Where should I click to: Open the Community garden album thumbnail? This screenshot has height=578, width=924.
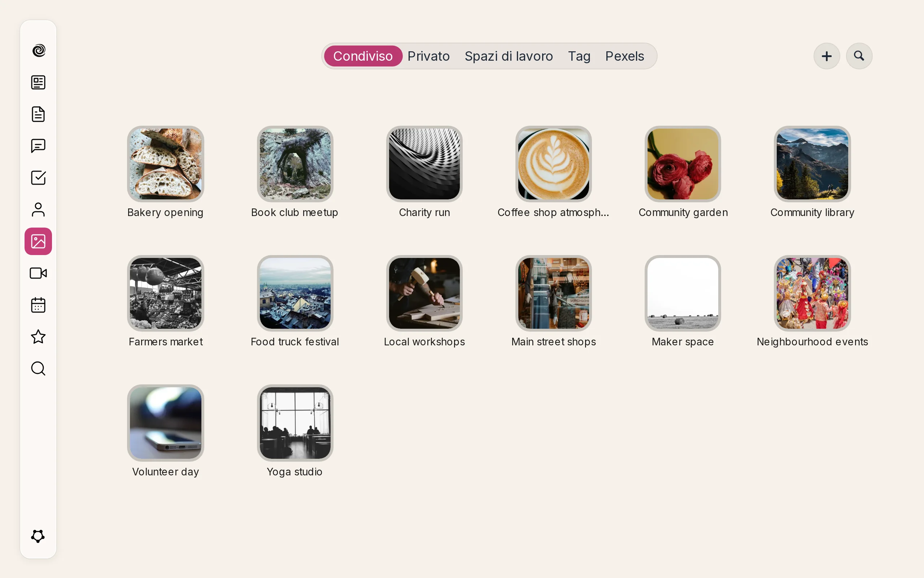click(x=683, y=164)
